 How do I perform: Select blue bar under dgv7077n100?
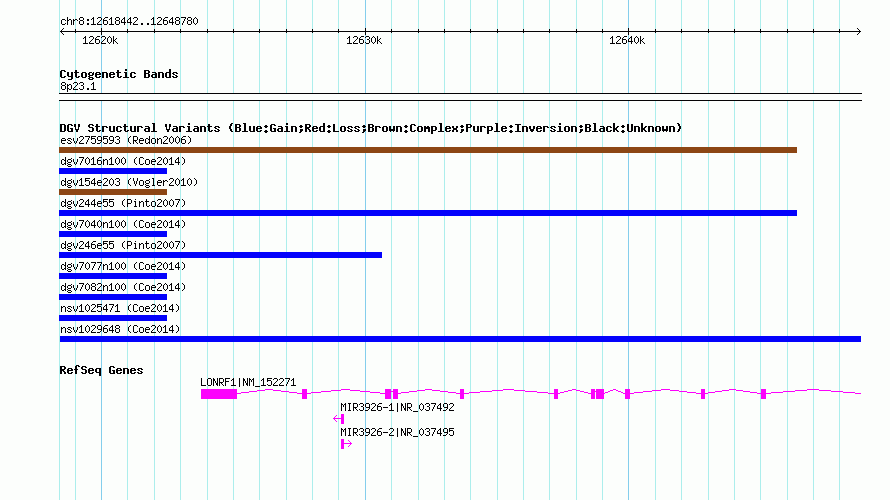point(113,276)
